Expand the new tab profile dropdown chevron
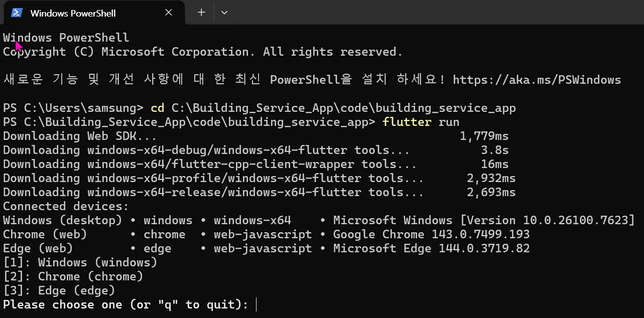The image size is (644, 318). pyautogui.click(x=224, y=13)
